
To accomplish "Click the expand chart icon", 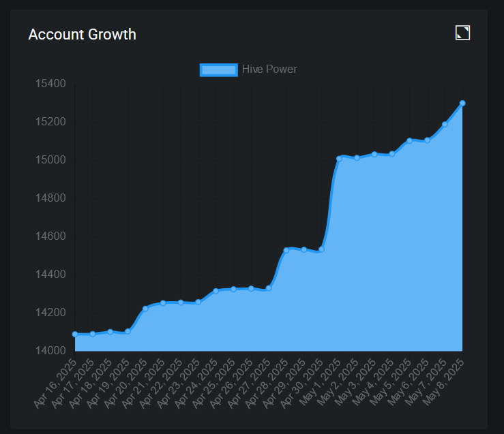I will 462,33.
